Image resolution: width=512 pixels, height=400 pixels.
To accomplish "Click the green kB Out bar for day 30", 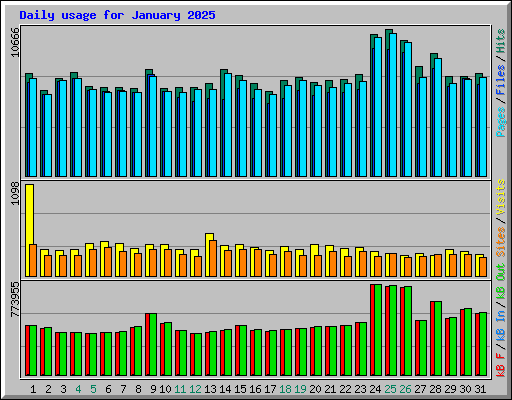I will [468, 342].
